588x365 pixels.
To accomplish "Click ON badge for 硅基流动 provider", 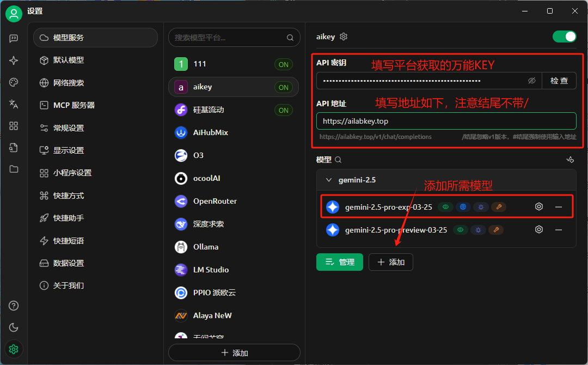I will [284, 110].
